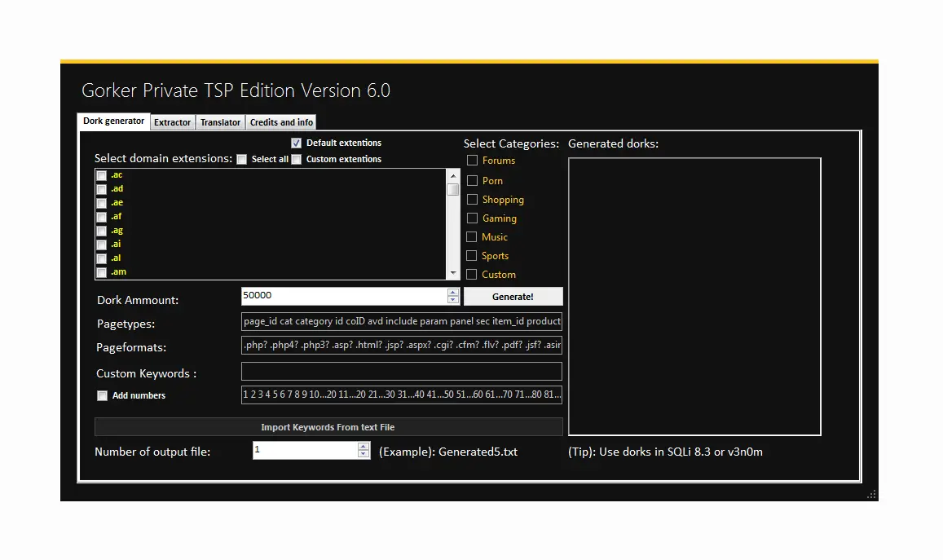The width and height of the screenshot is (943, 560).
Task: Open the Credits and info tab
Action: pyautogui.click(x=280, y=121)
